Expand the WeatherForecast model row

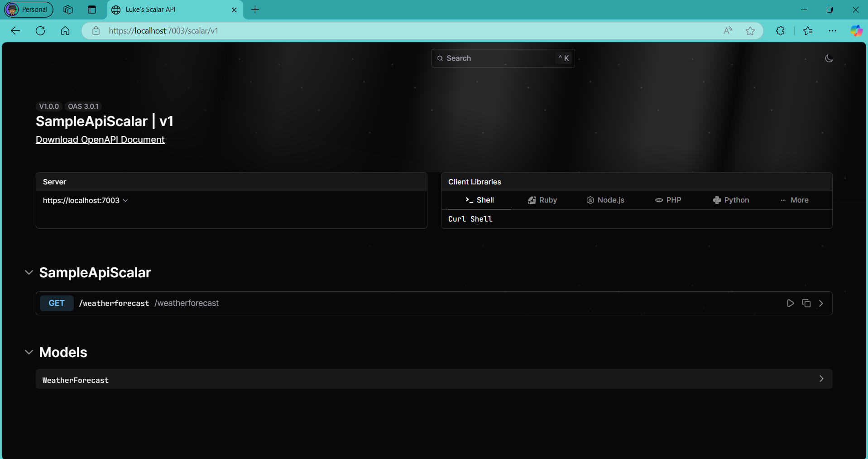(x=821, y=379)
